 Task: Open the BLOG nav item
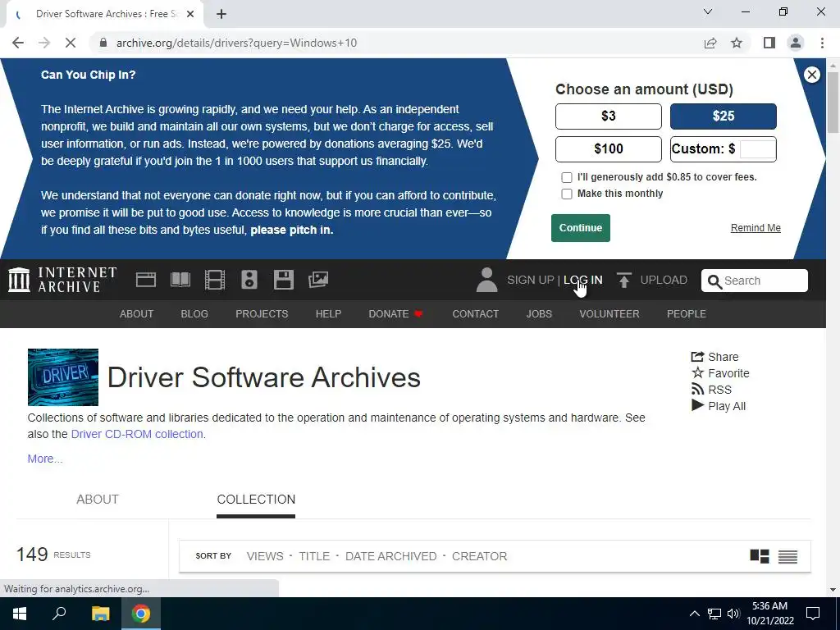tap(194, 314)
